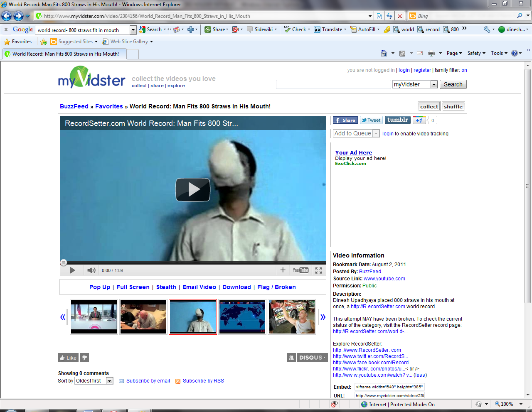Viewport: 532px width, 412px height.
Task: Share video on Facebook
Action: click(x=345, y=120)
